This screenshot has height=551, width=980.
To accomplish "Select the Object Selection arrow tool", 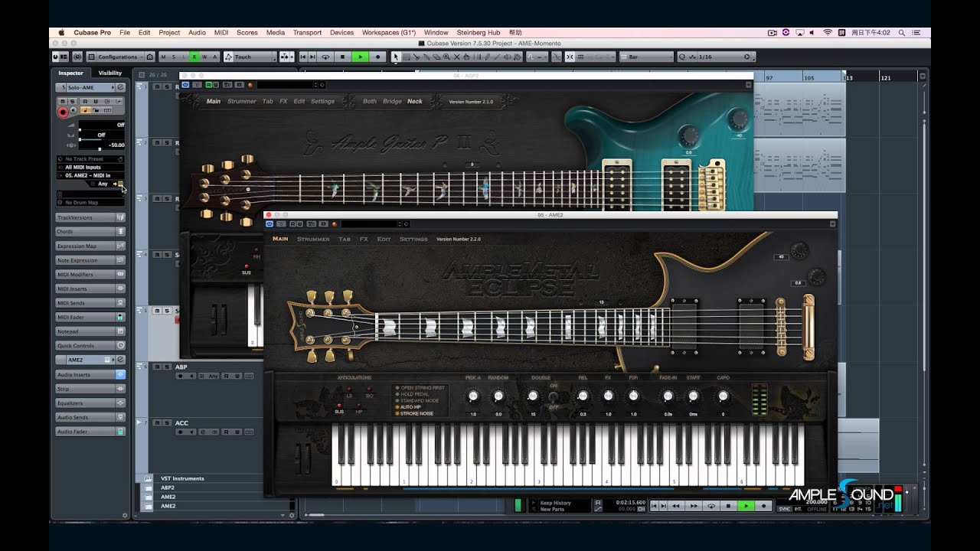I will coord(396,57).
